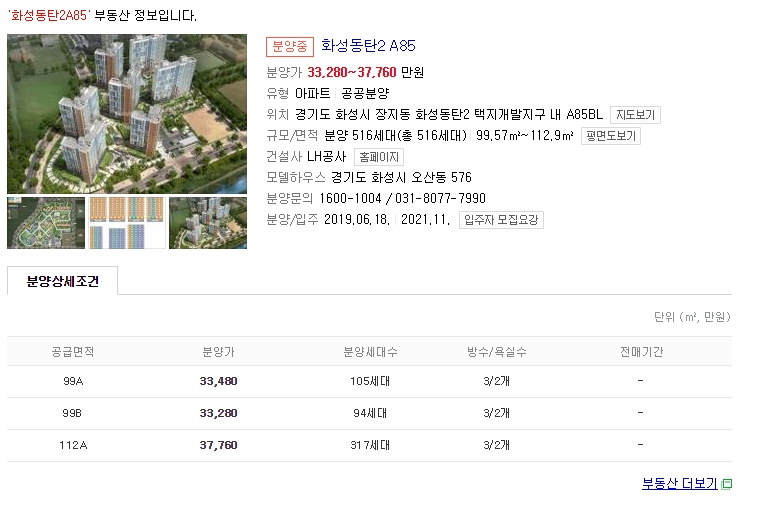Click the 2019.06.18. sale date
766x509 pixels.
[x=357, y=219]
